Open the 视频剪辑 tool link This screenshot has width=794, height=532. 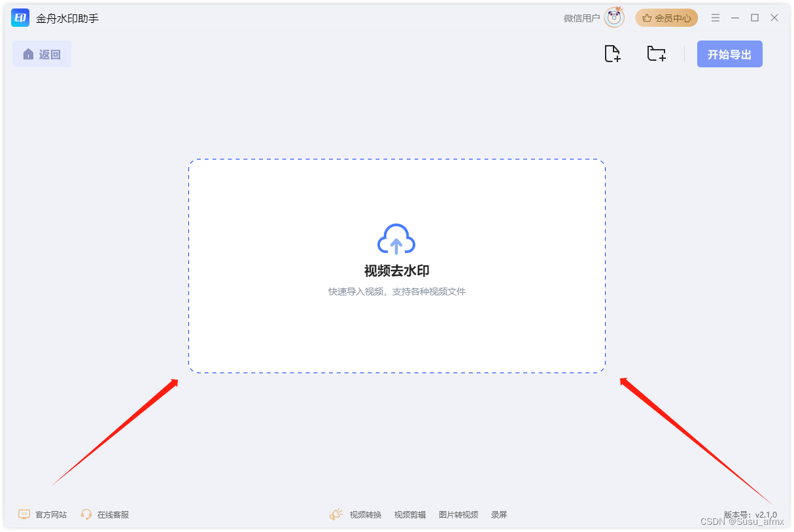pyautogui.click(x=410, y=515)
